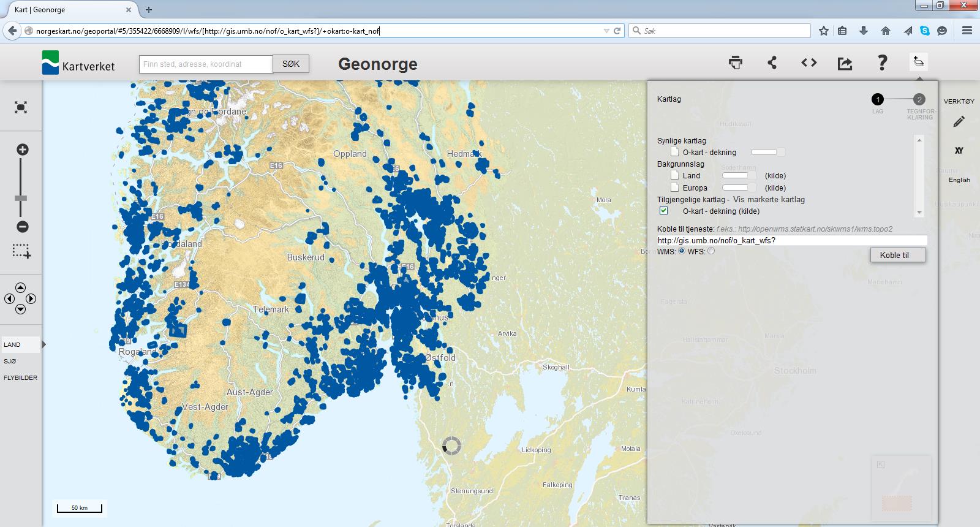Switch language to English
Screen dimensions: 980x527
pos(959,180)
